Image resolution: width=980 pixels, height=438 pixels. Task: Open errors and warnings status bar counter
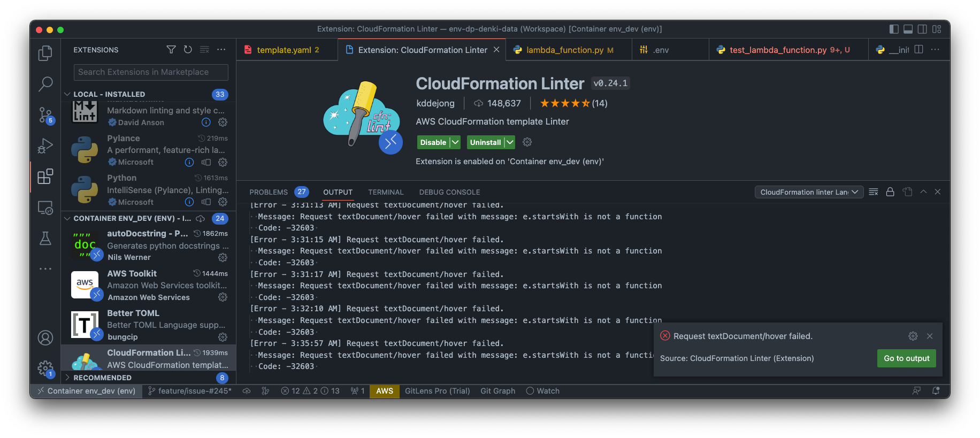[x=310, y=391]
